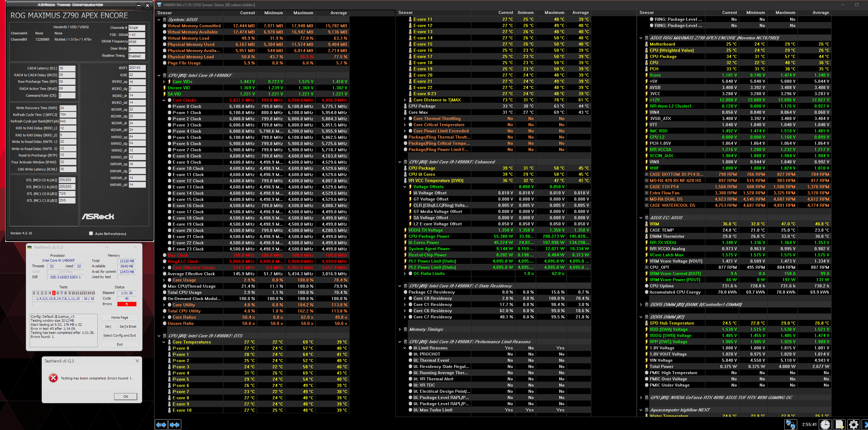Click the shrink-columns arrows icon in HWiNFO footer
This screenshot has width=868, height=430.
175,425
